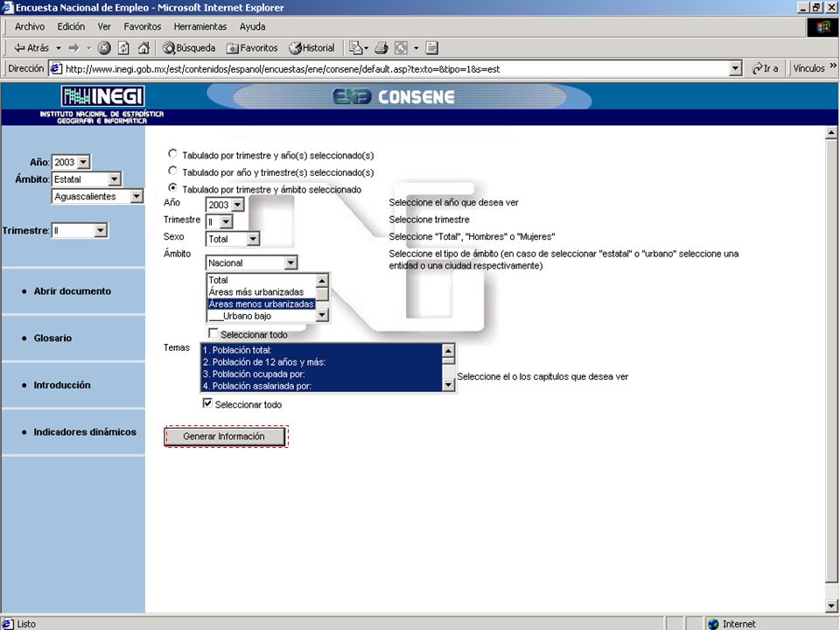Select Tabulado por trimestre y año(s) radio
This screenshot has width=840, height=630.
[x=172, y=154]
